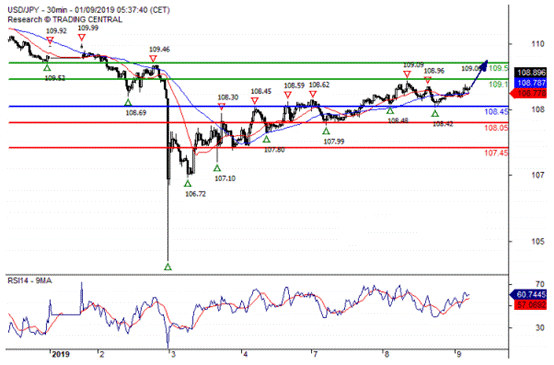The image size is (554, 365).
Task: Click the red 57.069 RSI value tag
Action: (x=531, y=305)
